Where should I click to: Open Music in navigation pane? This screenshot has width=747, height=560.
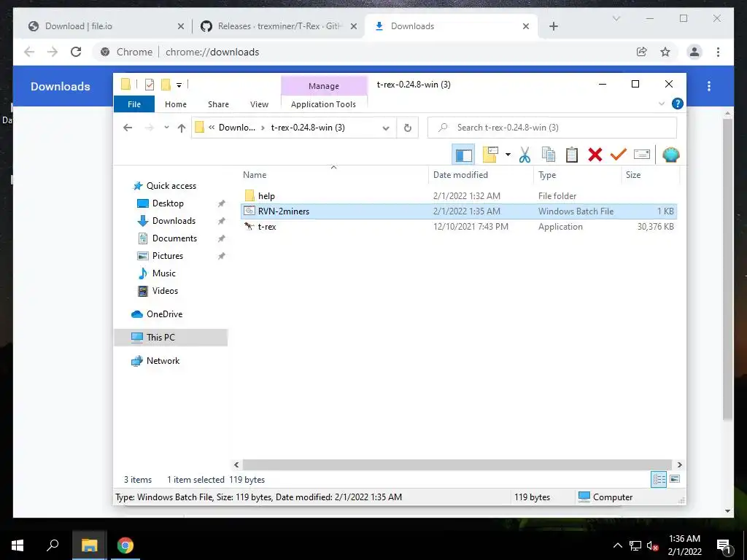tap(164, 273)
